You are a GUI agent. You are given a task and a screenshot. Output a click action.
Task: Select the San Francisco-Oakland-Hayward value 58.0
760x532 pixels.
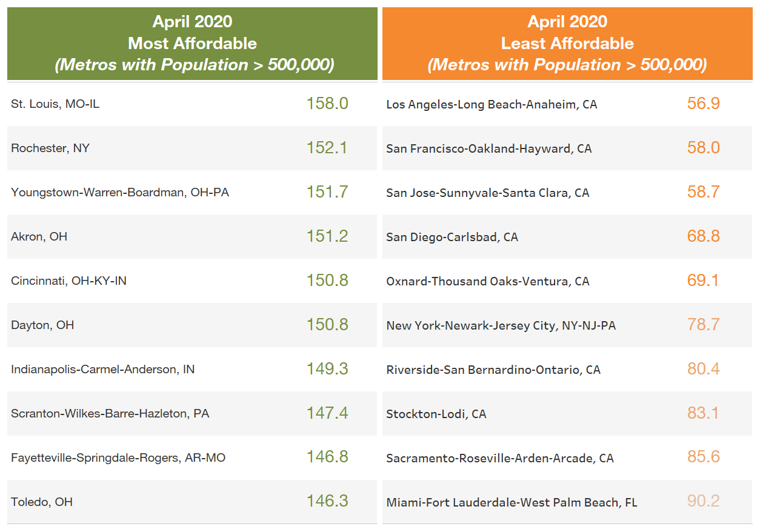[703, 148]
